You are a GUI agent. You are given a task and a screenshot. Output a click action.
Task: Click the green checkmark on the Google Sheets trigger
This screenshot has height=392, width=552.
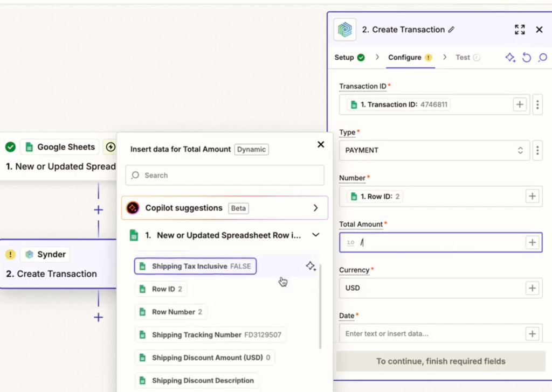tap(11, 146)
